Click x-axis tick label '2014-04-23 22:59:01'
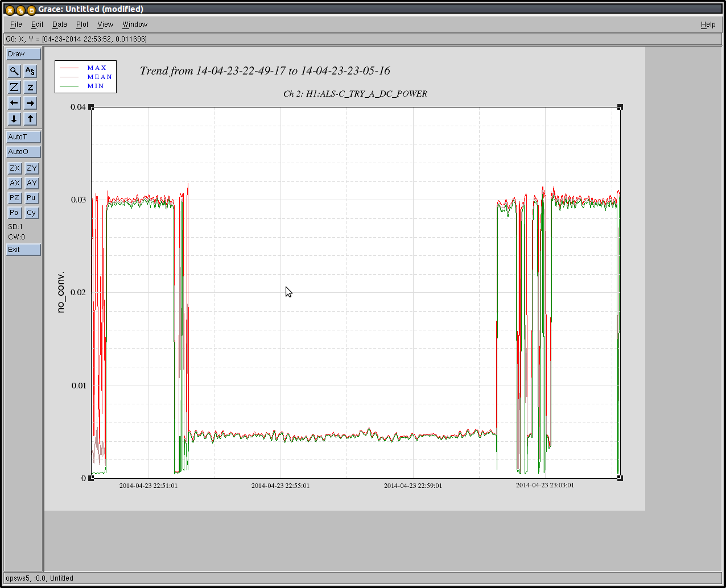The image size is (726, 588). [413, 486]
